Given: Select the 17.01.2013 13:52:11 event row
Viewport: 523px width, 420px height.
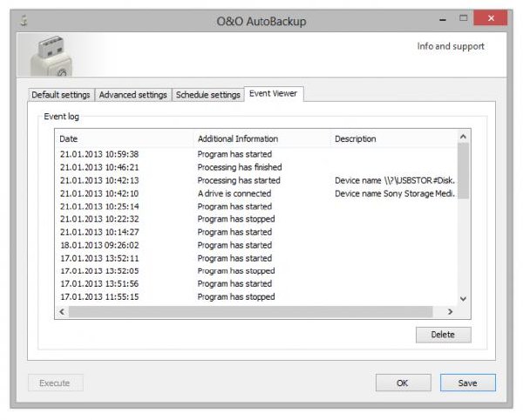Looking at the screenshot, I should (x=256, y=258).
